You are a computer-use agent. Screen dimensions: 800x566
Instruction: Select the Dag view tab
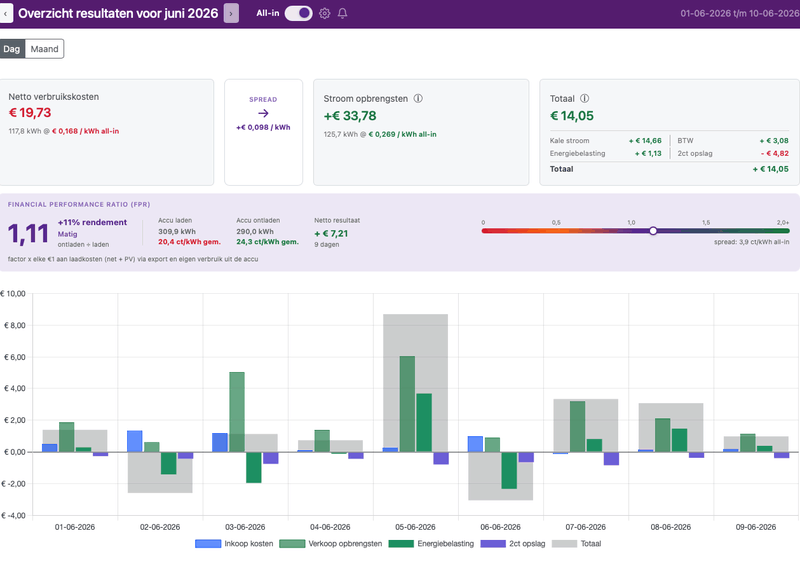(x=12, y=49)
